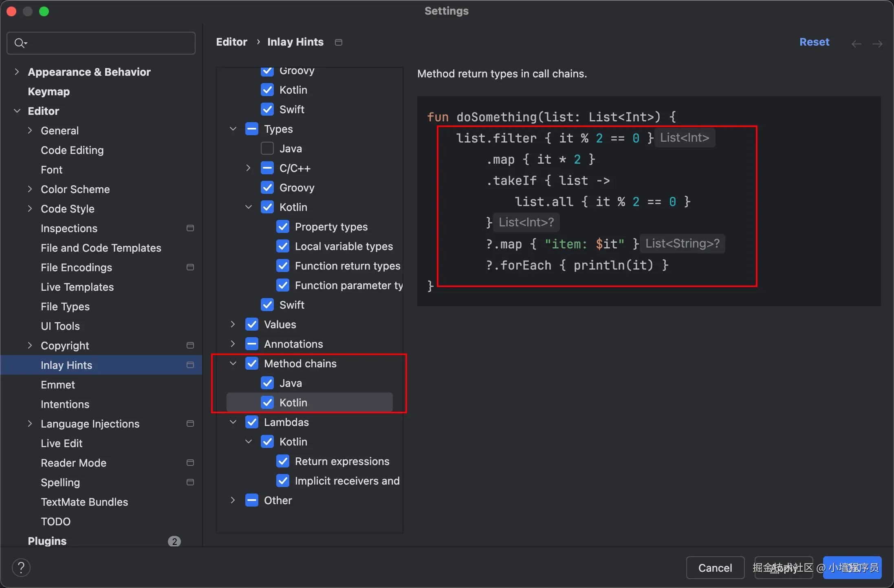Viewport: 894px width, 588px height.
Task: Toggle Return expressions checkbox
Action: pos(283,461)
